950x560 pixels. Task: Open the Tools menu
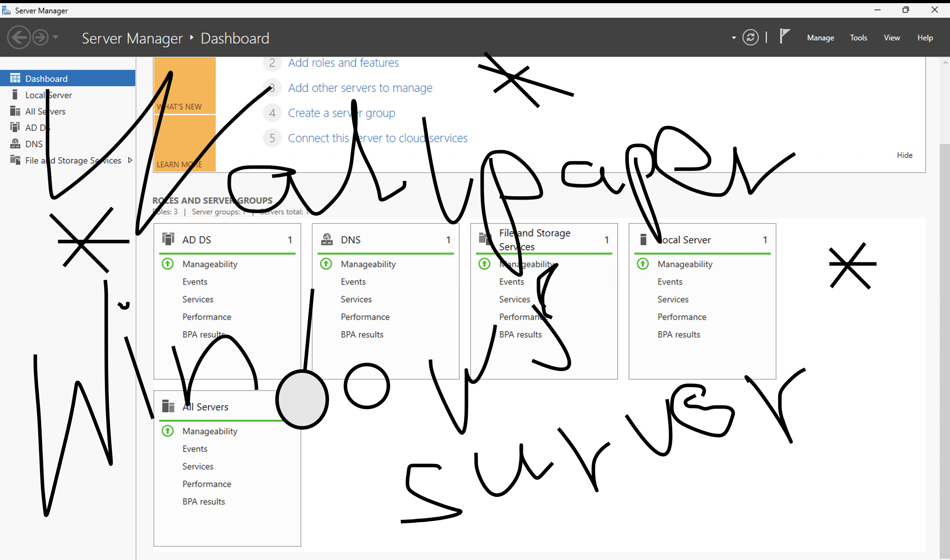point(858,38)
